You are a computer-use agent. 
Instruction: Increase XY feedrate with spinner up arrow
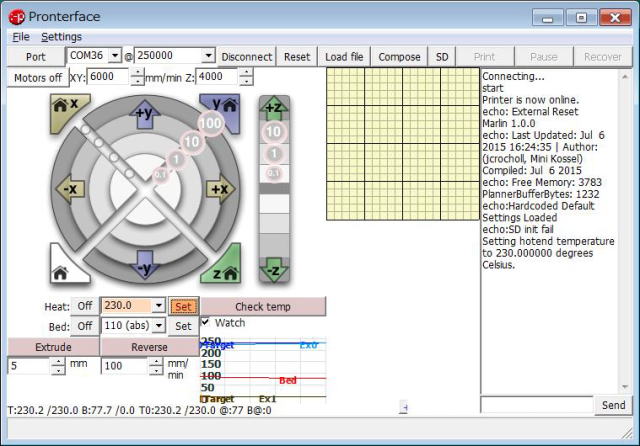pyautogui.click(x=138, y=72)
